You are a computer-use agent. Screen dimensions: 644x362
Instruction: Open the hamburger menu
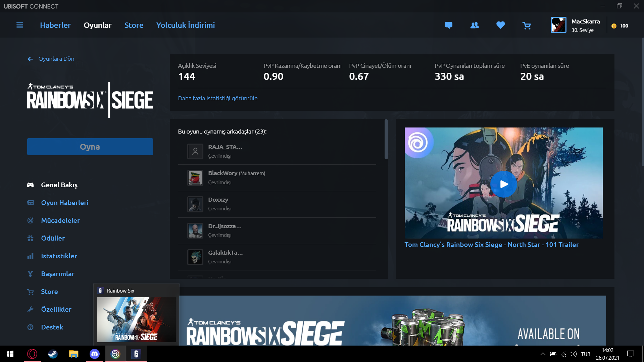(20, 25)
